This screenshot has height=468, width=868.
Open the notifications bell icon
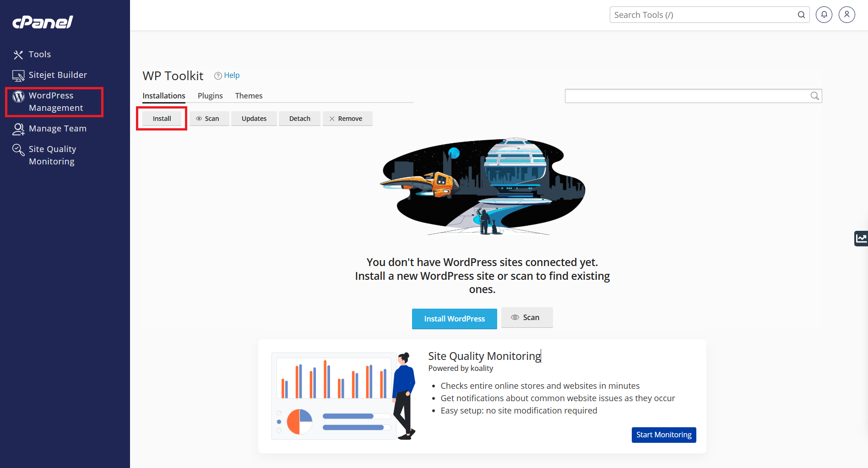[824, 15]
